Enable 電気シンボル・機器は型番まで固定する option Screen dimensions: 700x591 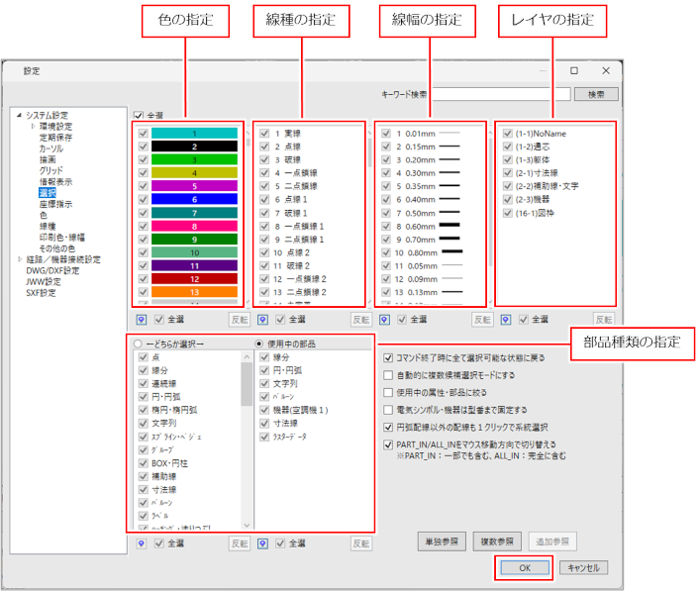point(388,410)
